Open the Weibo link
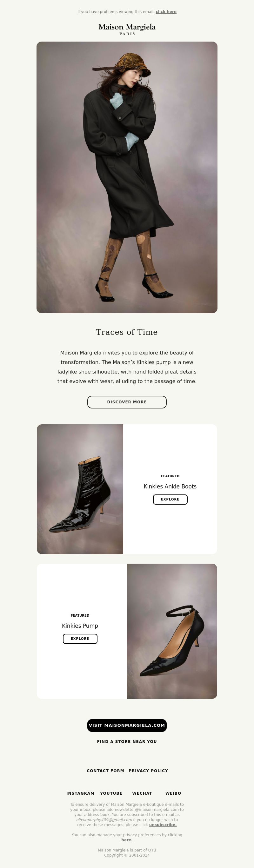The image size is (254, 868). click(x=173, y=793)
